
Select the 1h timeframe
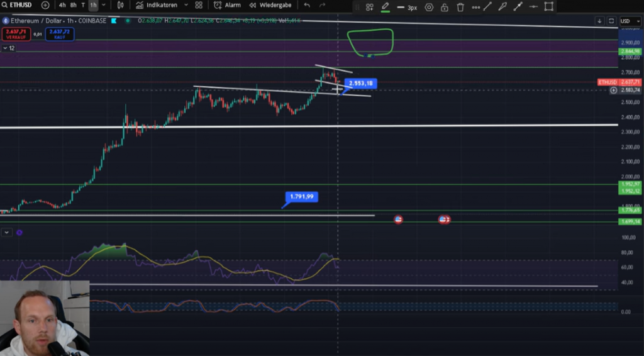[93, 5]
